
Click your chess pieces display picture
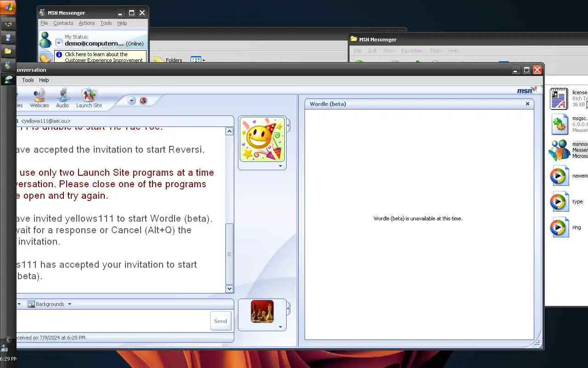pyautogui.click(x=262, y=311)
